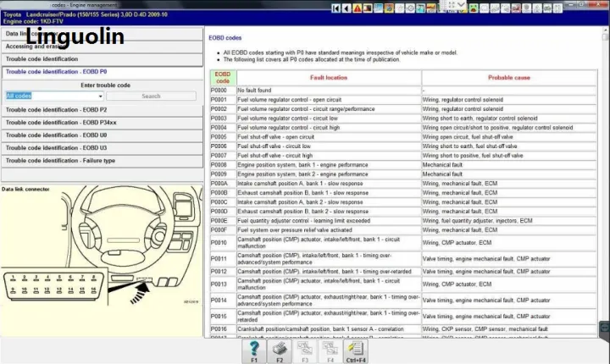Expand the 'Trouble code identification - EOBD P2' section
Screen dimensions: 610x364
click(x=102, y=110)
